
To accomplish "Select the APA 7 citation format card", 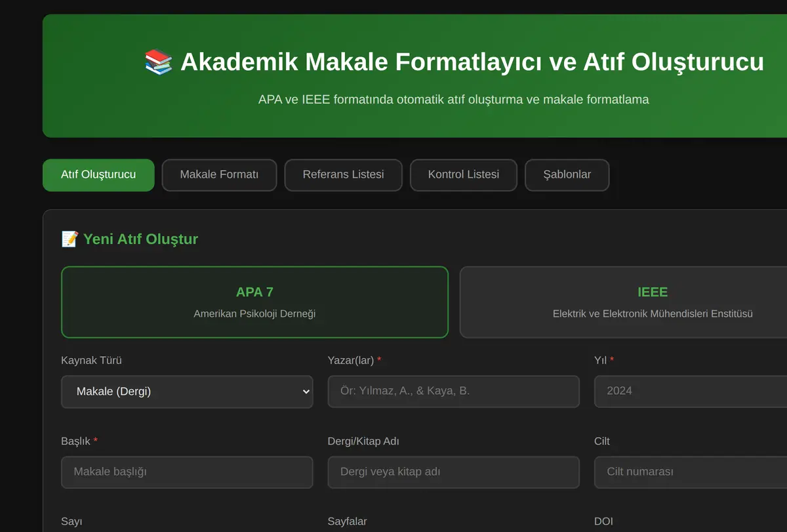I will point(254,302).
